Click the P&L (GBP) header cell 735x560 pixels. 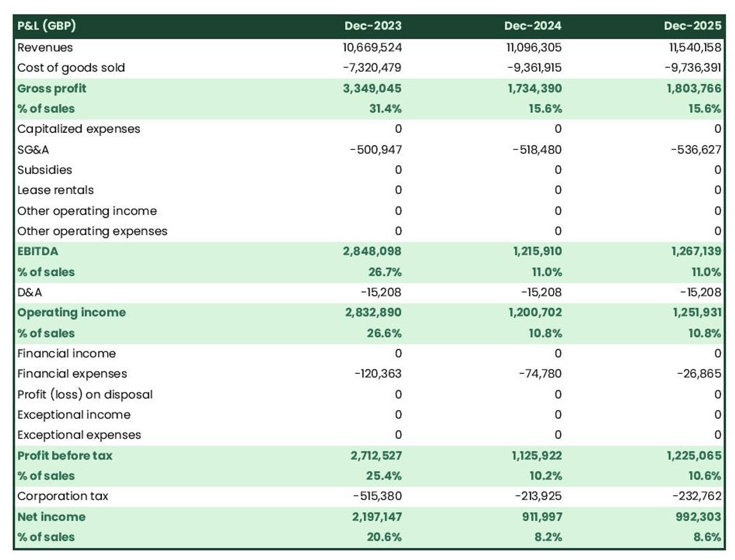click(47, 26)
